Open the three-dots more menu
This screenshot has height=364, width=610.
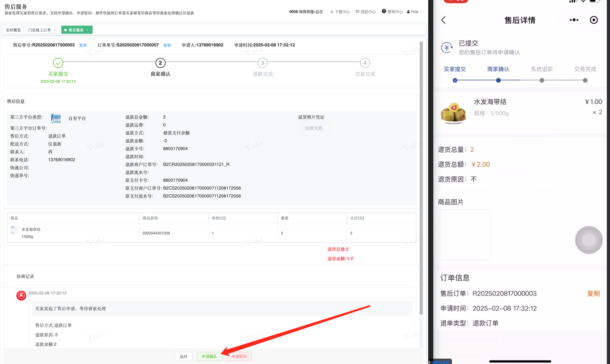coord(574,20)
